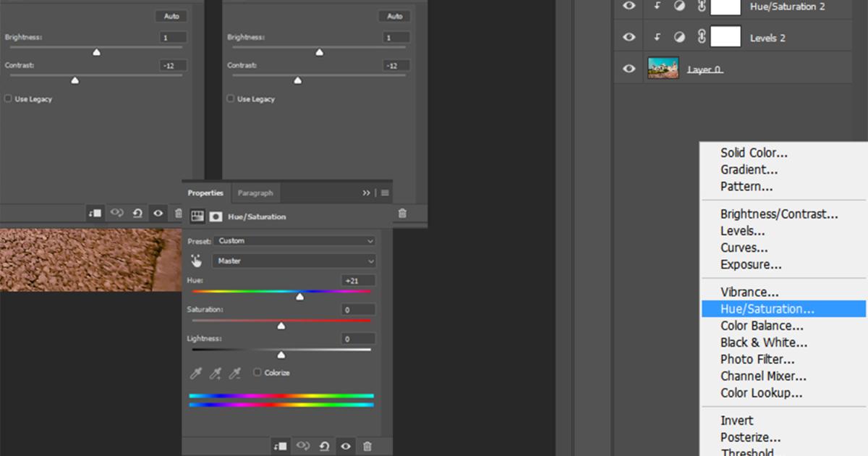
Task: Click Contrast slider handle in left panel
Action: (x=75, y=80)
